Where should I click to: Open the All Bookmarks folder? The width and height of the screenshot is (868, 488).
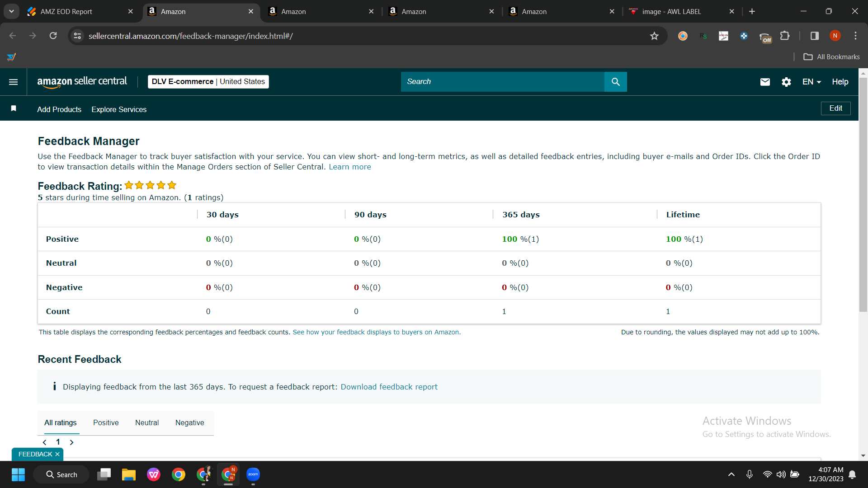click(832, 57)
